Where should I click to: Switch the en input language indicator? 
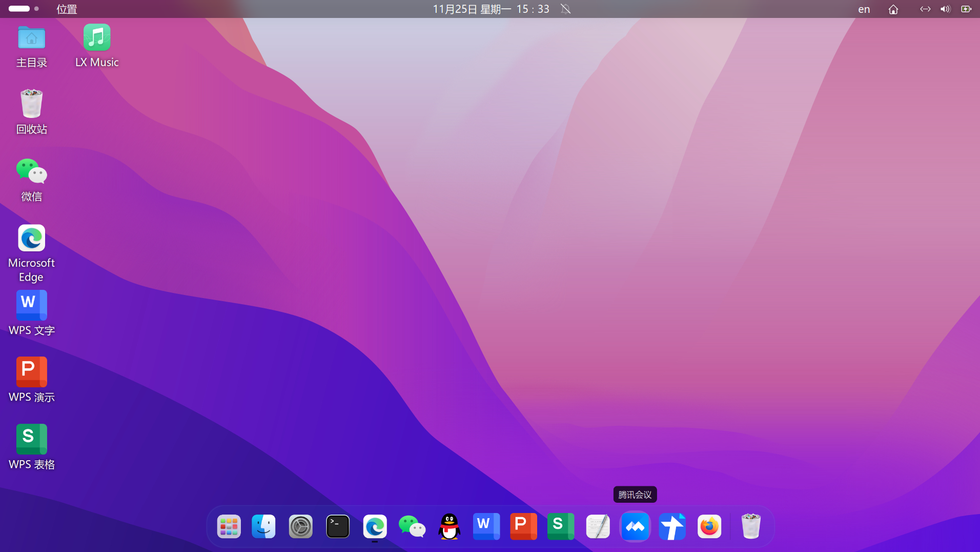(x=864, y=9)
